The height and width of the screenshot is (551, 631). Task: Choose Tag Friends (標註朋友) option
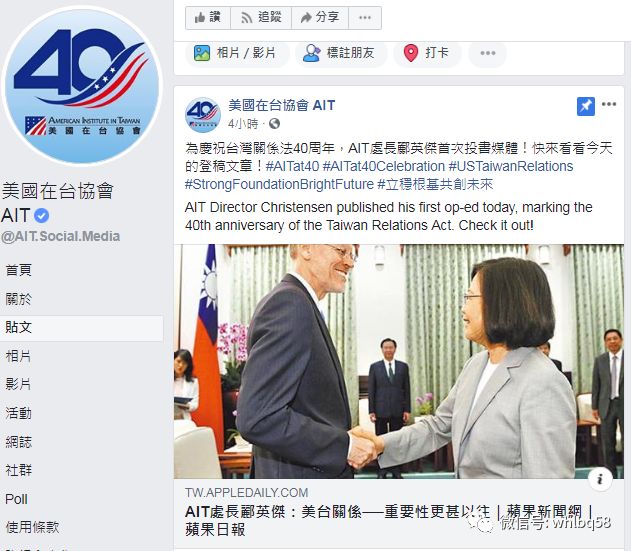[x=341, y=53]
